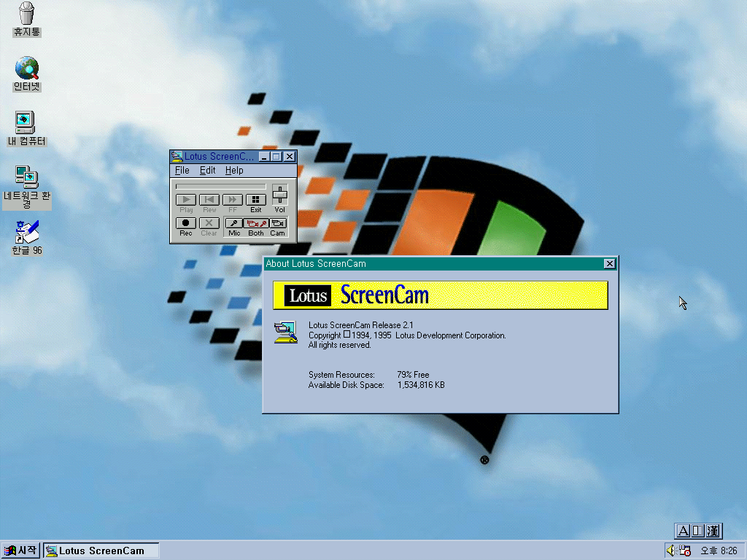
Task: Select Both recording mode
Action: pyautogui.click(x=256, y=223)
